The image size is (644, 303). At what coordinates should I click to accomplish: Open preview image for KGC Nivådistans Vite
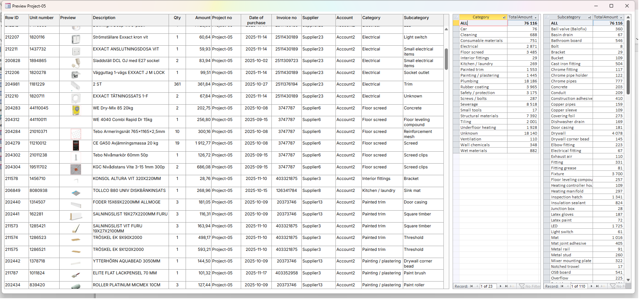click(x=76, y=169)
